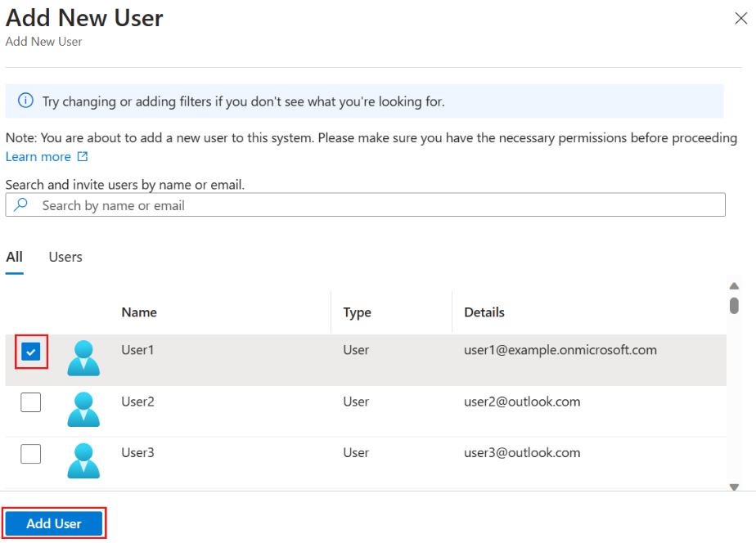
Task: Click the search magnifier icon
Action: tap(22, 205)
